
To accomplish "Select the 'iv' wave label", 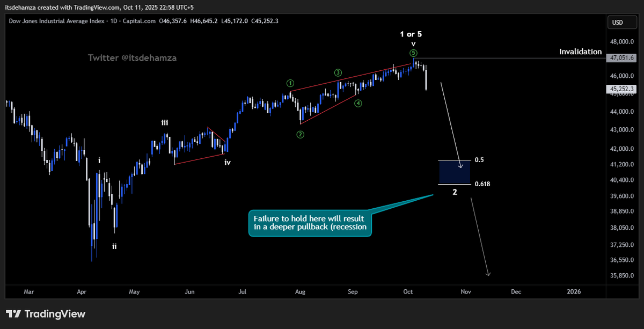I will [x=228, y=162].
